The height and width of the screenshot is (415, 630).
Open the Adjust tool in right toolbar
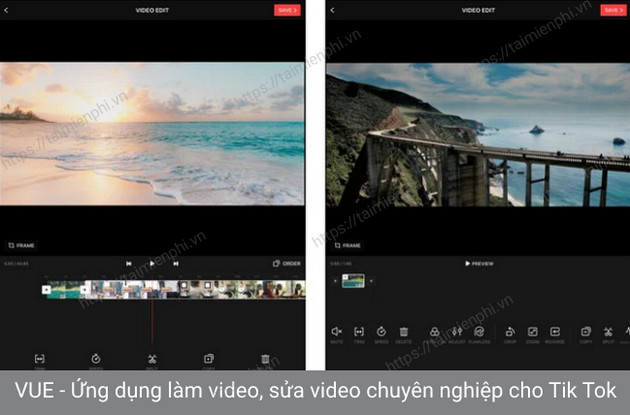[457, 331]
